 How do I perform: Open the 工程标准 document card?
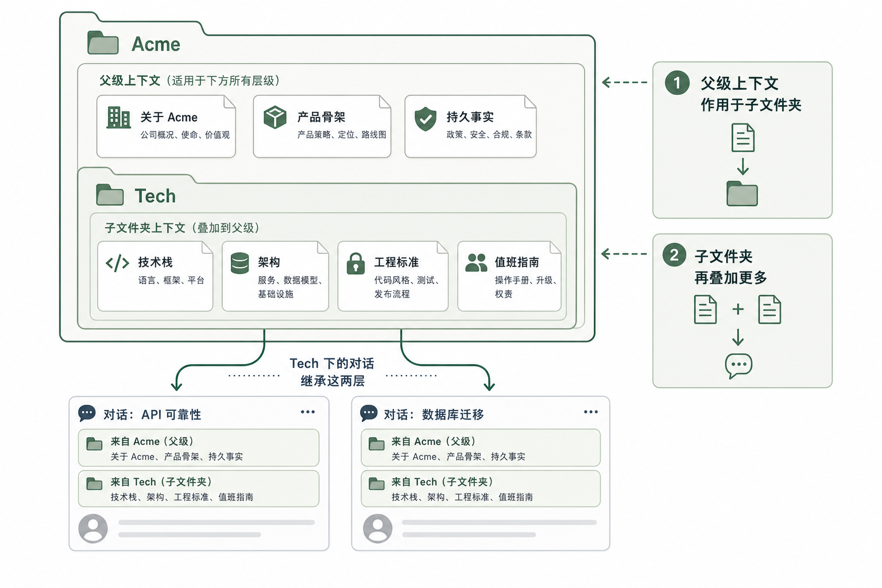pyautogui.click(x=393, y=276)
